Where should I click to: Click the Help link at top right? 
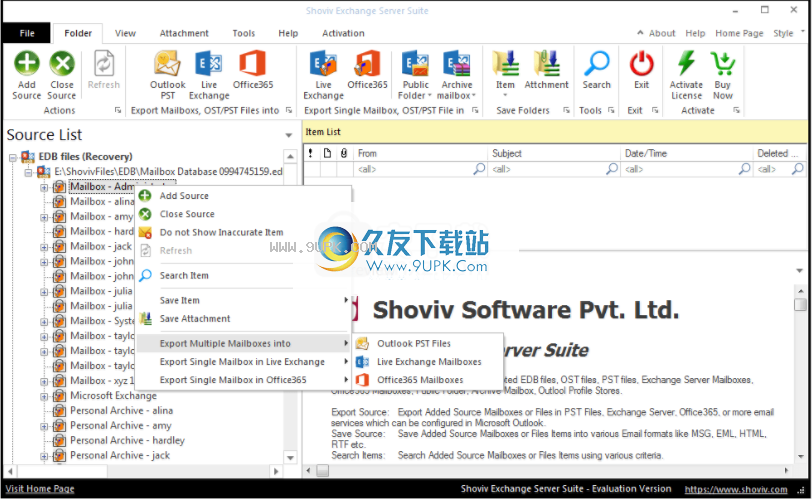click(x=695, y=33)
